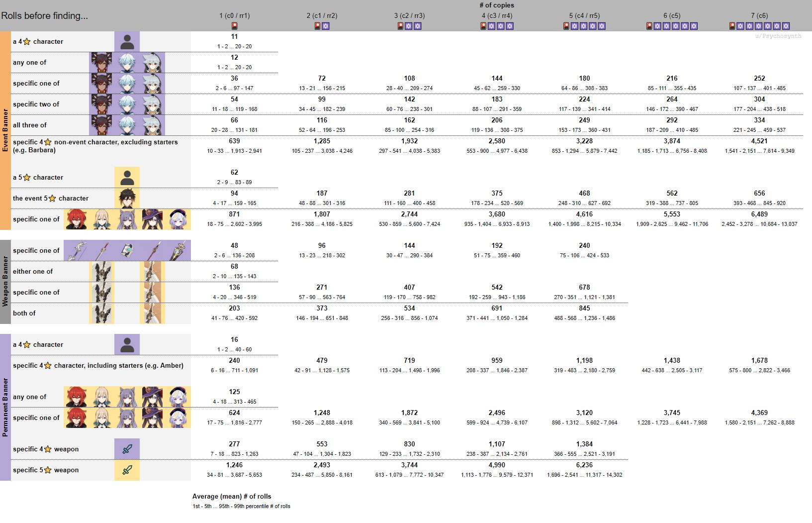Click the sword icon beside "specific 4★ weapon"
The height and width of the screenshot is (523, 812).
[127, 449]
